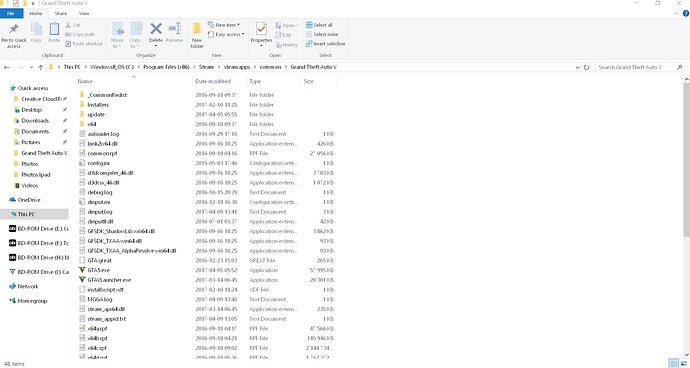Click the Edit command in ribbon
Image resolution: width=690 pixels, height=368 pixels.
[x=283, y=35]
